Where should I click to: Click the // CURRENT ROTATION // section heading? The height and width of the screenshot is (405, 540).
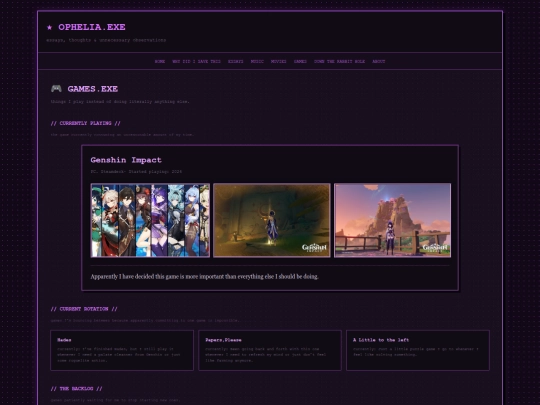[84, 309]
